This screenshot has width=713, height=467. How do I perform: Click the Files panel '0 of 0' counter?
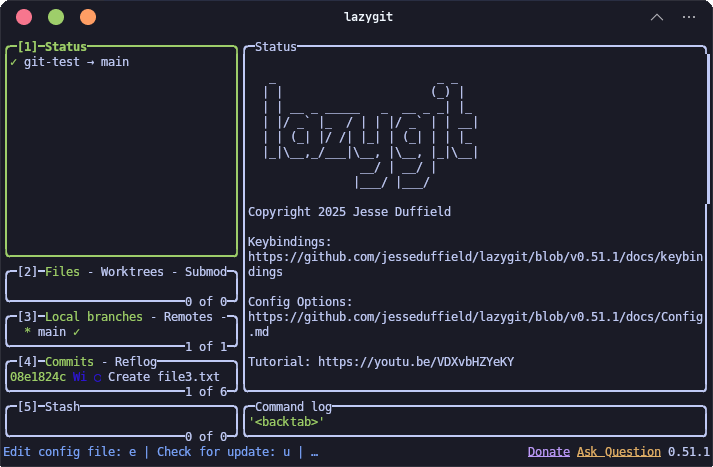[206, 301]
